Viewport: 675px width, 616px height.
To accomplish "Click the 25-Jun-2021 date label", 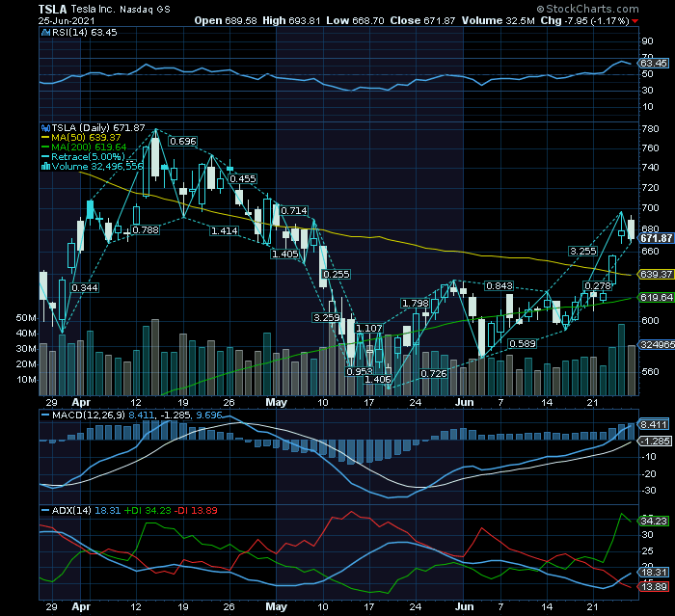I will (x=67, y=20).
